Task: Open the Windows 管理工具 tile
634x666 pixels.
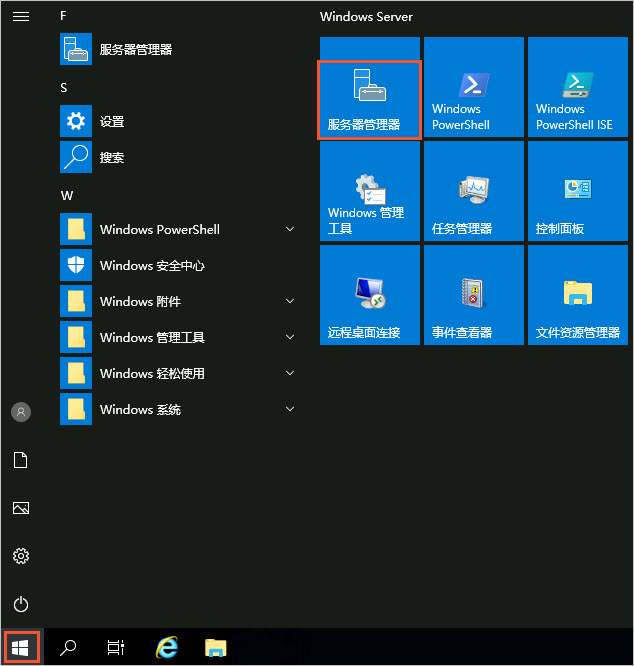Action: 369,191
